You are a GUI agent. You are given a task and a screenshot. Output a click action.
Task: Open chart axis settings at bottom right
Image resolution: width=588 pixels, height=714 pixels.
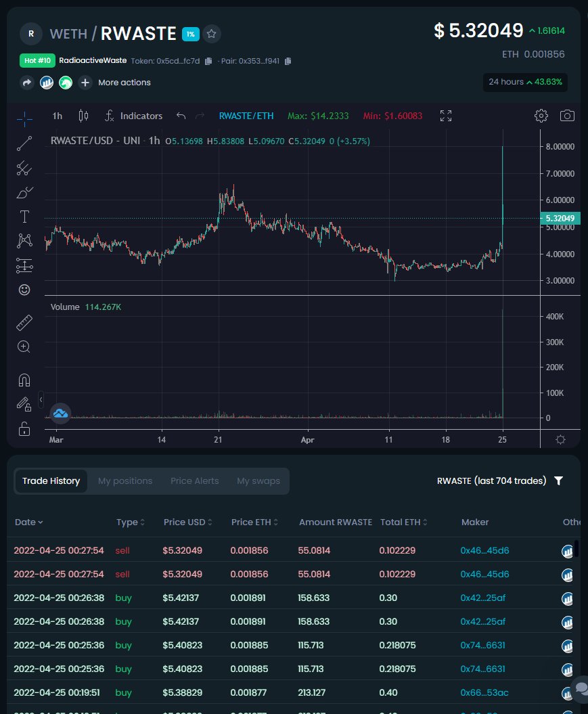pos(561,439)
